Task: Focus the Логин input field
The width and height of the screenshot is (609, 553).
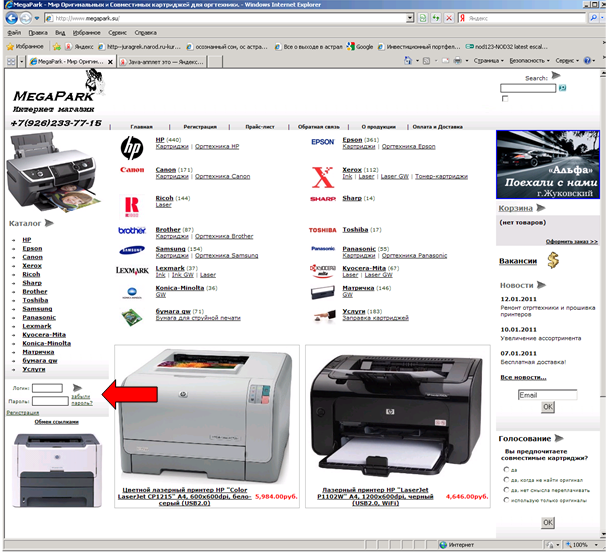Action: [x=47, y=388]
